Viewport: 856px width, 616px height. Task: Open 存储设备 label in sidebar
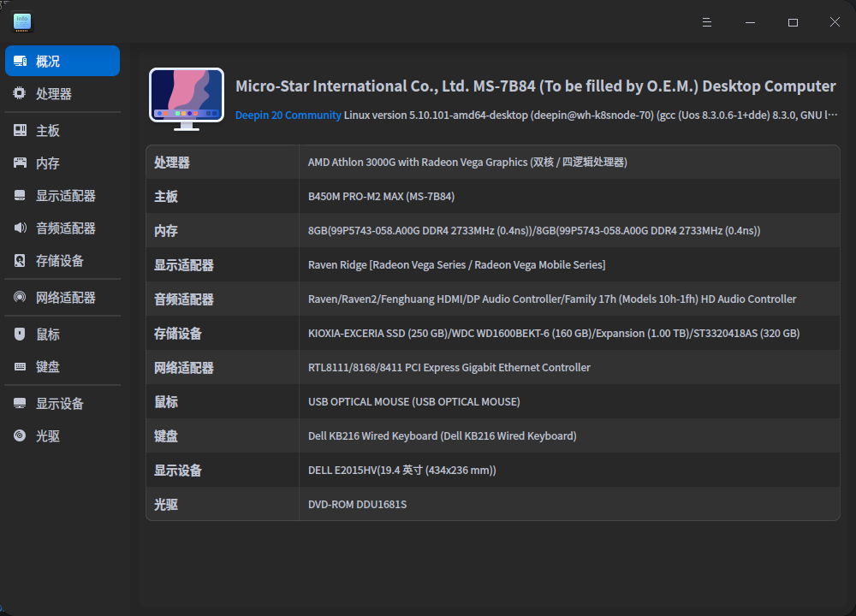(x=60, y=261)
